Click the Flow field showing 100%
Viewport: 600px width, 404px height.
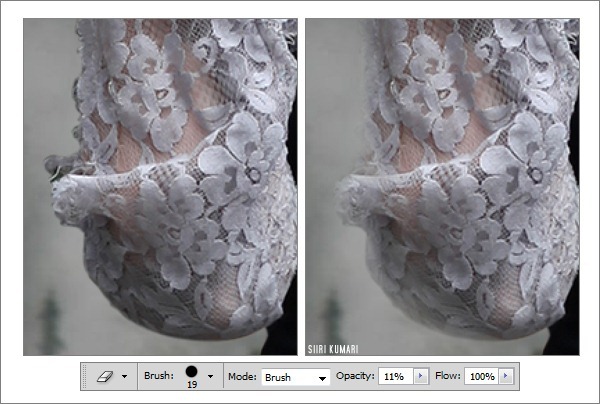(481, 377)
